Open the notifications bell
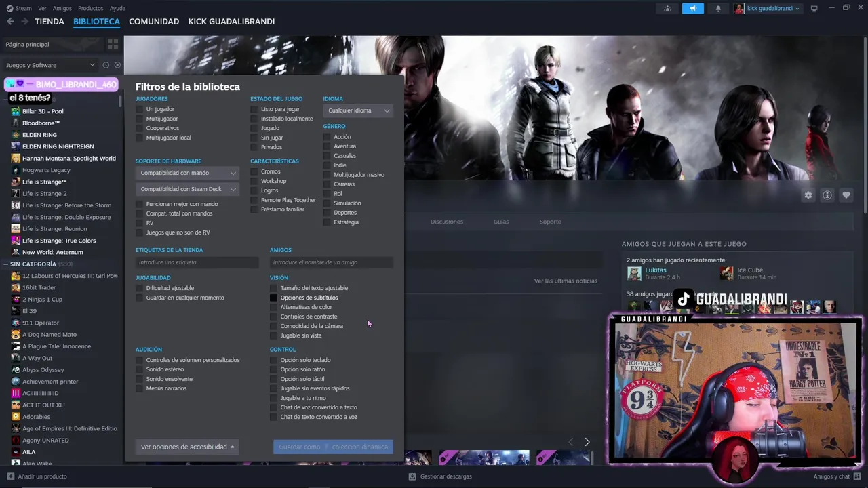The image size is (868, 488). [718, 8]
